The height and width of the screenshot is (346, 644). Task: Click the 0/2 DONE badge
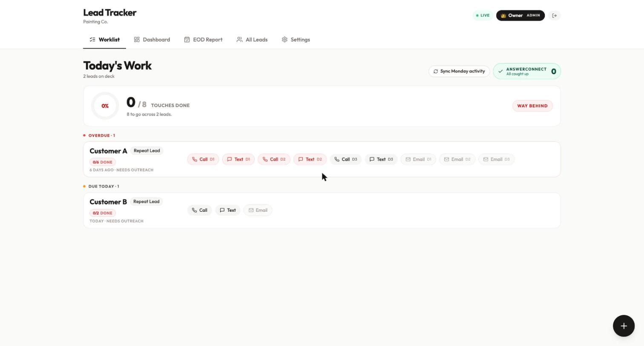pos(103,213)
